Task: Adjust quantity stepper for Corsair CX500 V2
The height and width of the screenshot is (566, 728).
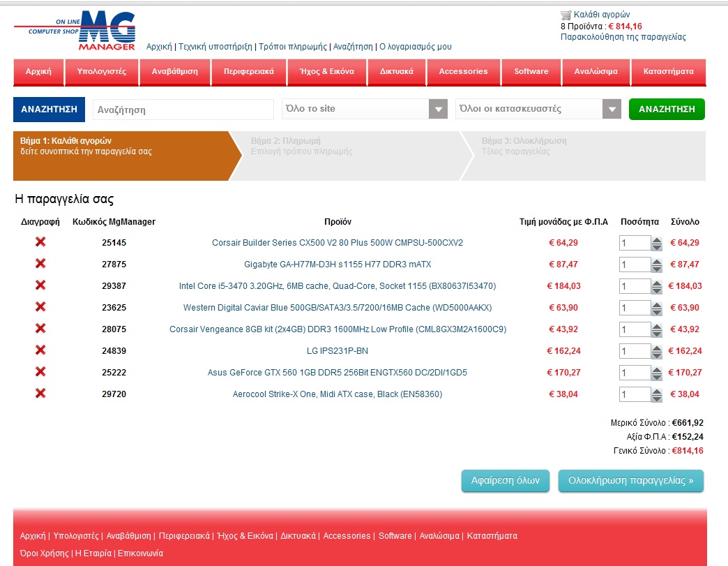Action: (656, 243)
